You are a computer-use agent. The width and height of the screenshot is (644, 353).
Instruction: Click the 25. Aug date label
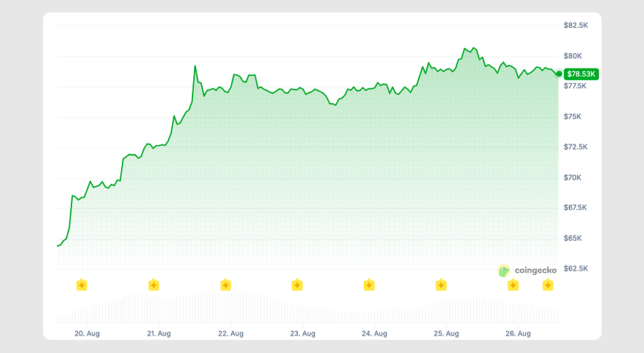click(446, 334)
